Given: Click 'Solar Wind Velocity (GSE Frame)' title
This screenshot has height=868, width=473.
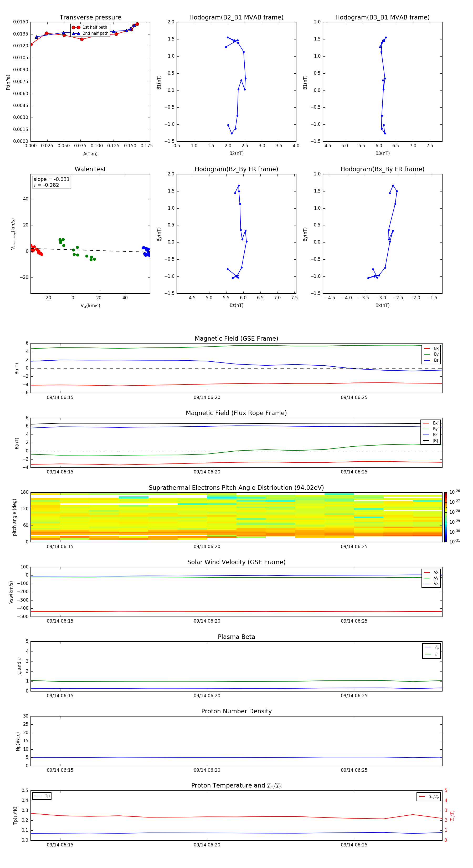Looking at the screenshot, I should click(x=236, y=562).
